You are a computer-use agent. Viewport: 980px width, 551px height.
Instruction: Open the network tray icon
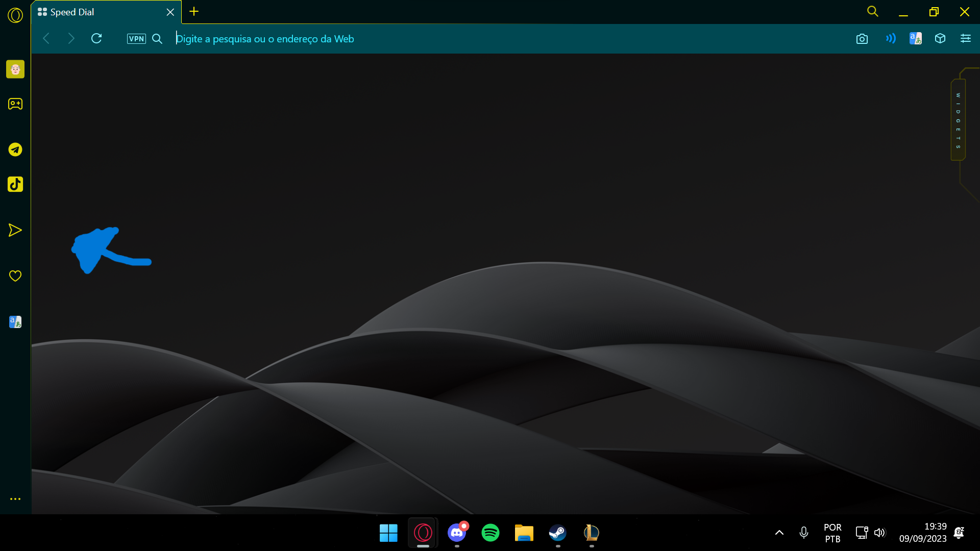point(862,533)
